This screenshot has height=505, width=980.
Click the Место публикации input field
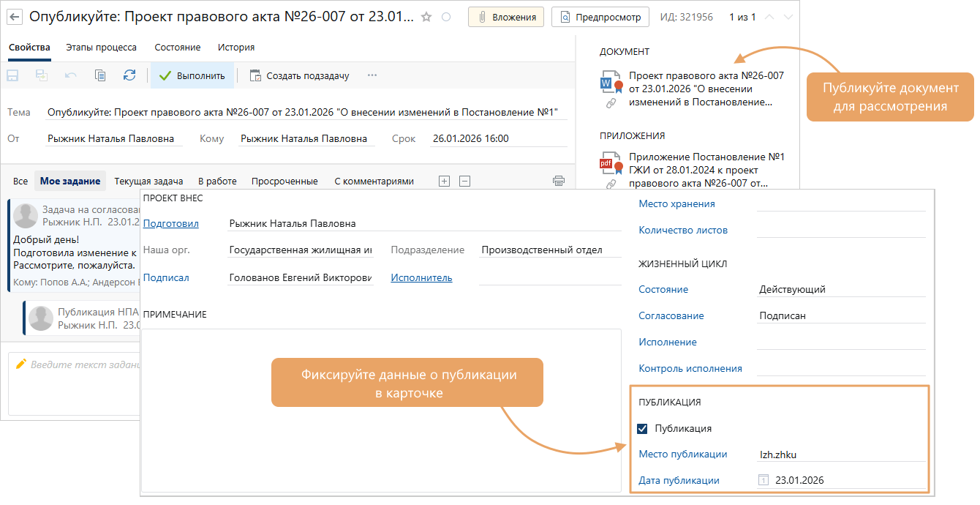841,454
